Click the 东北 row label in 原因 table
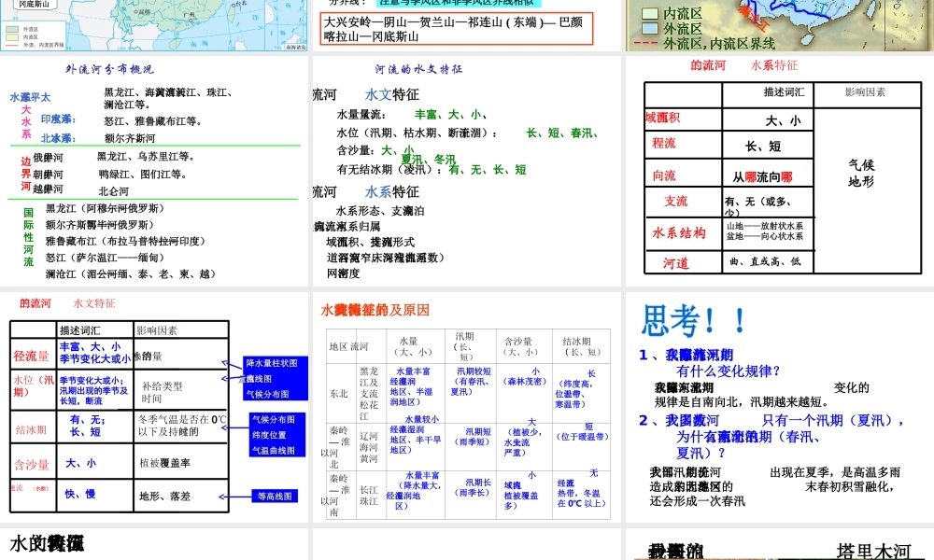 (338, 393)
